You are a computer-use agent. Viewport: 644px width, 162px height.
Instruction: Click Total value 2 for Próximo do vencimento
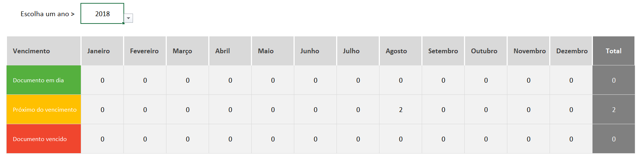(x=614, y=110)
